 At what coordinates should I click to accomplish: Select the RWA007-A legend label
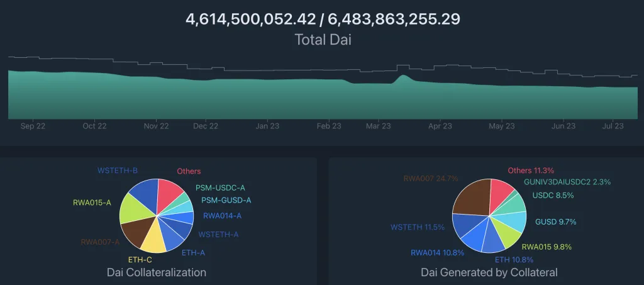tap(100, 242)
